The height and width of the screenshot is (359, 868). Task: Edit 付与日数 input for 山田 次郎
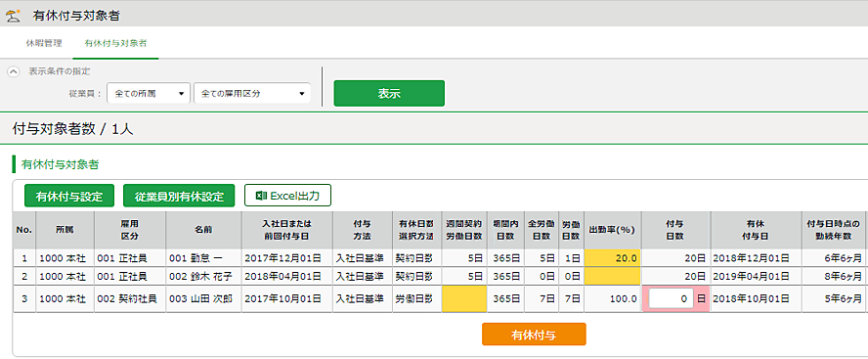pyautogui.click(x=671, y=299)
